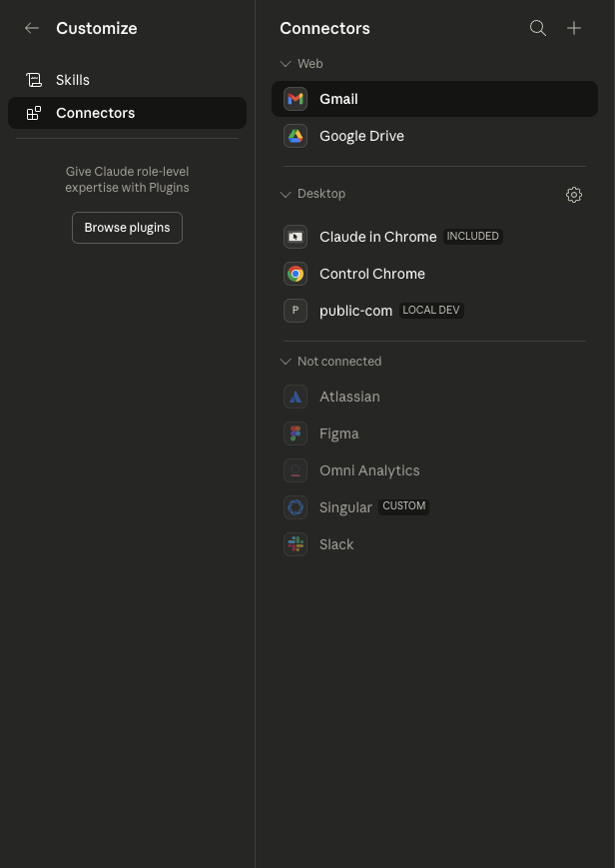This screenshot has height=868, width=615.
Task: Click the back arrow next to Customize
Action: coord(32,29)
